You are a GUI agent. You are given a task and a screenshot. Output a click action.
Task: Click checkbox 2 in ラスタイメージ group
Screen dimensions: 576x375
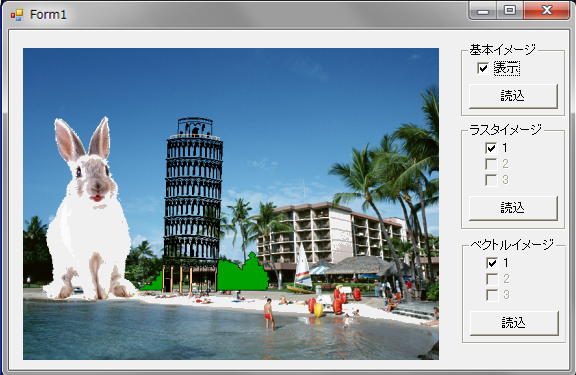click(x=491, y=164)
